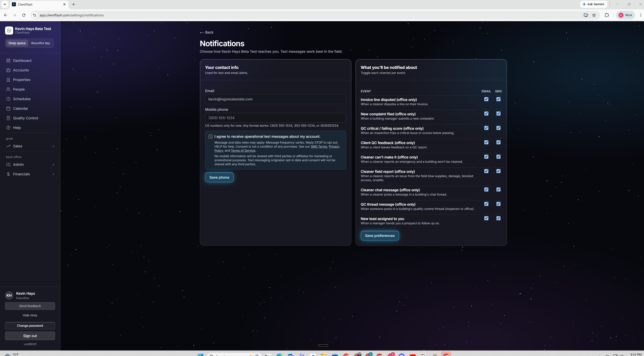
Task: Uncheck SMS for Invoice line disputed
Action: tap(498, 99)
